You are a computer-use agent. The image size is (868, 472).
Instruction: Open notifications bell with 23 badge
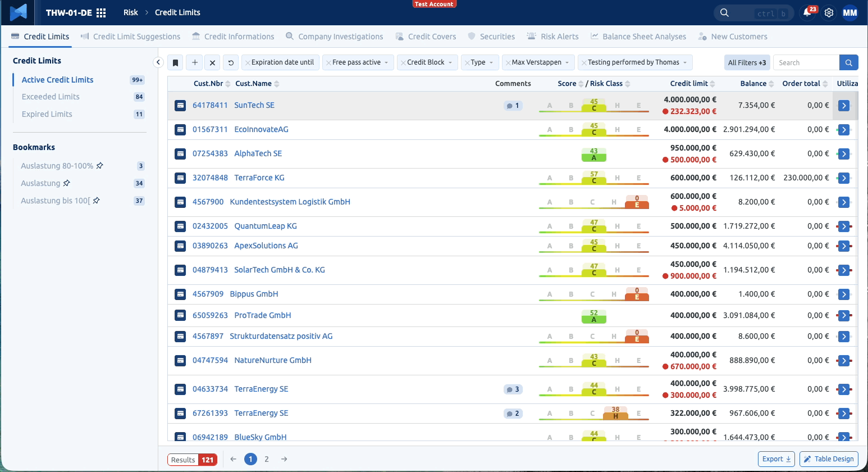tap(807, 12)
